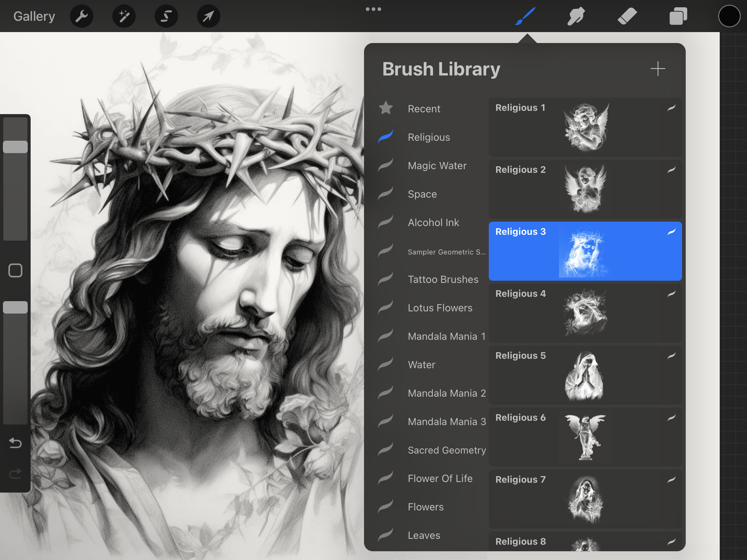Tap the stroke marker on Religious 5

[x=671, y=355]
